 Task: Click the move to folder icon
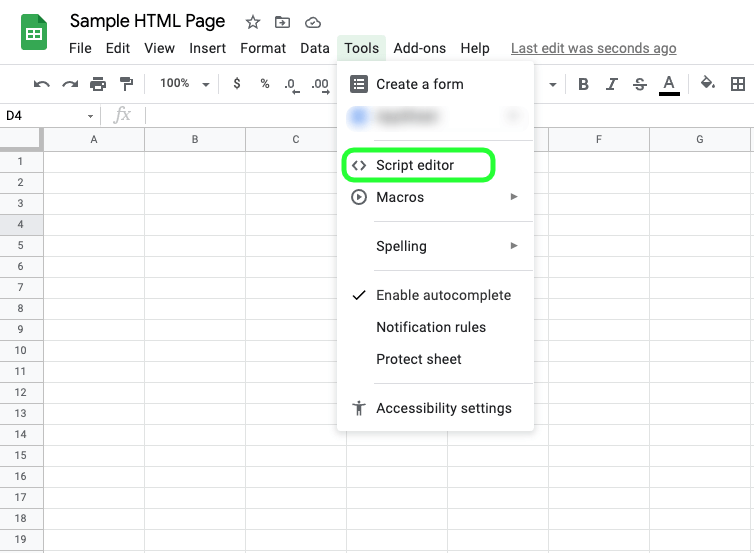tap(282, 22)
